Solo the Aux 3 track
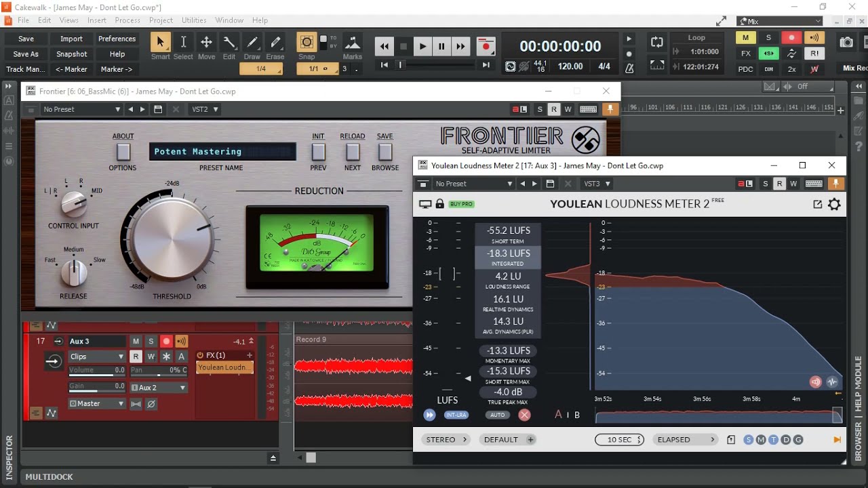868x488 pixels. [151, 342]
